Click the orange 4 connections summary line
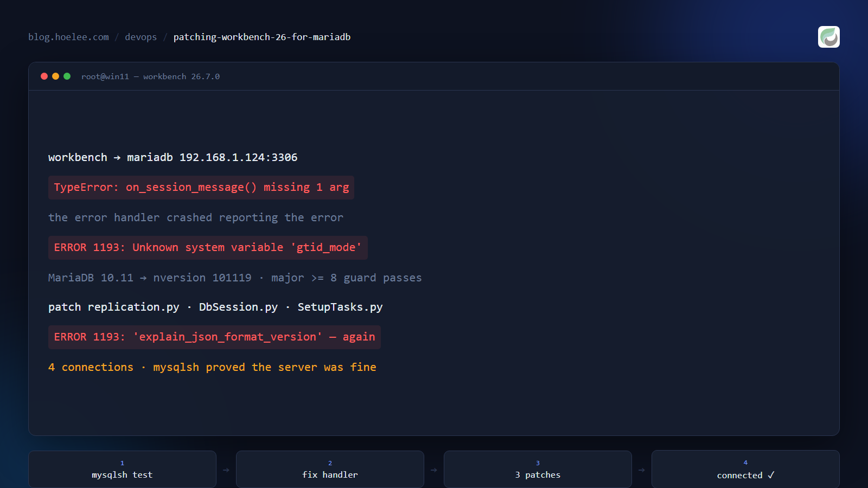The height and width of the screenshot is (488, 868). pyautogui.click(x=212, y=367)
